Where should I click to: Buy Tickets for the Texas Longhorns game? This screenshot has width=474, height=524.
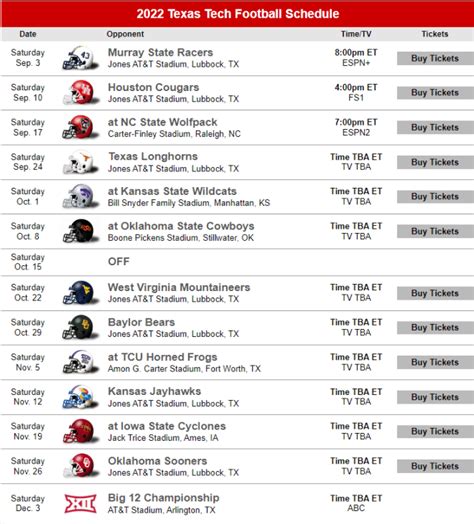coord(435,162)
